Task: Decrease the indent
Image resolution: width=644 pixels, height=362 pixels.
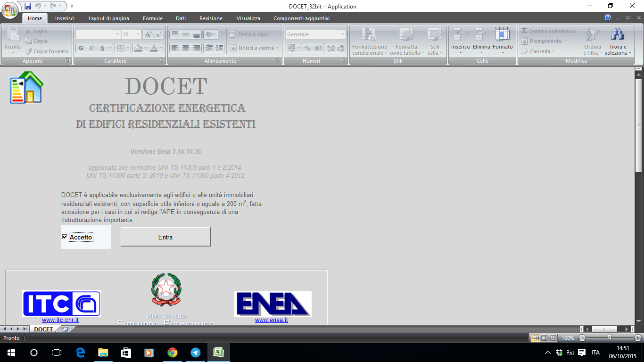Action: (209, 48)
